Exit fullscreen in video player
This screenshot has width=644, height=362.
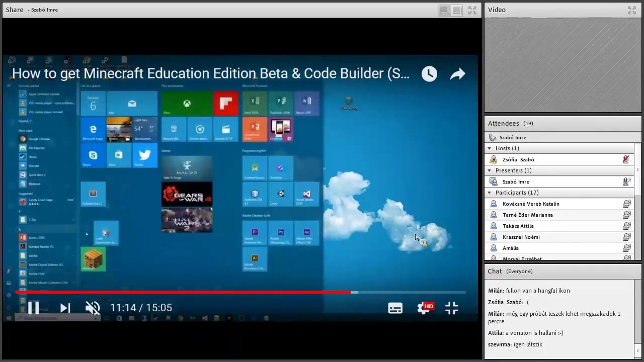pos(452,308)
